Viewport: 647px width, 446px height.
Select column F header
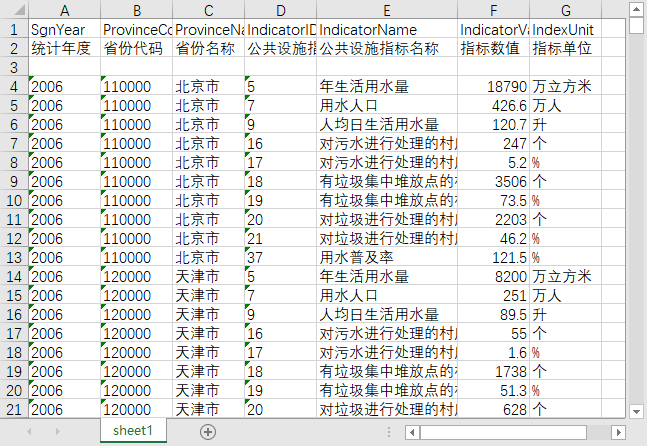point(494,10)
